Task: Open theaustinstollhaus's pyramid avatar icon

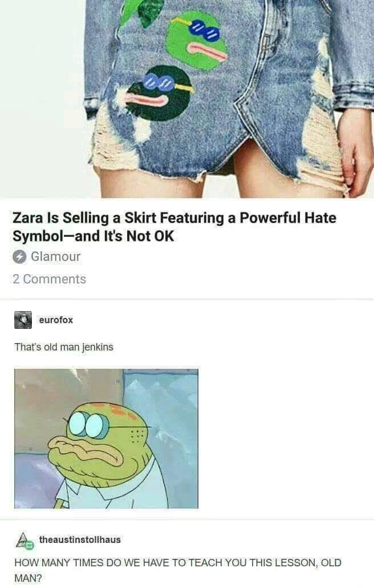Action: 25,541
